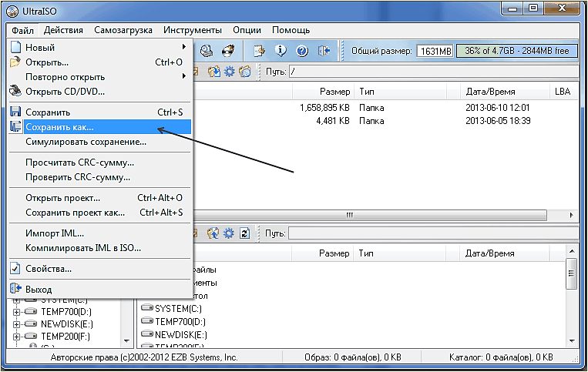Select the 1,658,895 KB folder row
This screenshot has height=372, width=588.
pos(386,108)
